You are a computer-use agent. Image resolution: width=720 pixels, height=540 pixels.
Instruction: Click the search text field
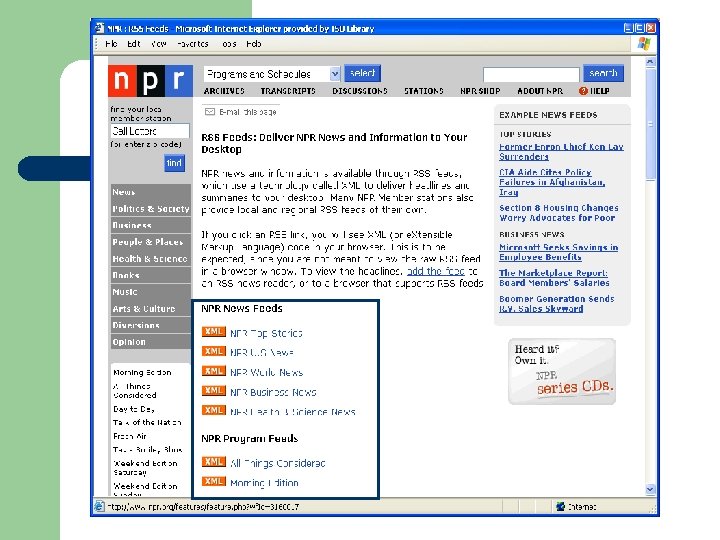pyautogui.click(x=531, y=74)
